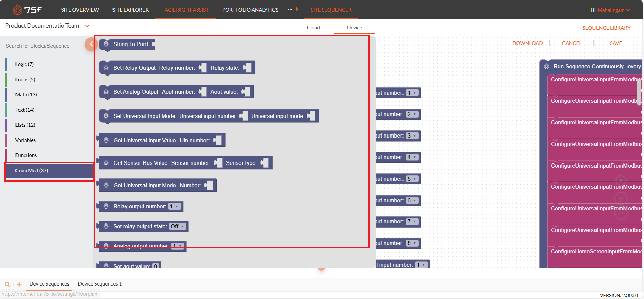The width and height of the screenshot is (644, 299).
Task: Open the input number 3 dropdown
Action: pyautogui.click(x=412, y=136)
